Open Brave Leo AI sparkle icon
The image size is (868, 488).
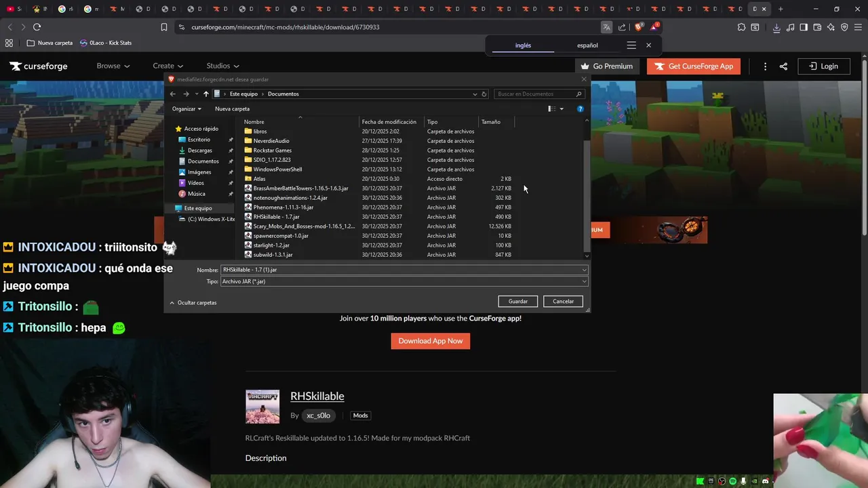[x=831, y=27]
